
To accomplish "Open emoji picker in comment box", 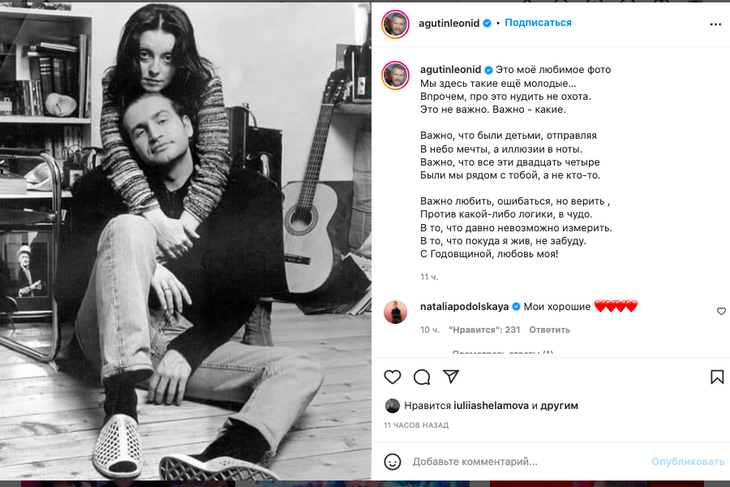I will tap(392, 462).
